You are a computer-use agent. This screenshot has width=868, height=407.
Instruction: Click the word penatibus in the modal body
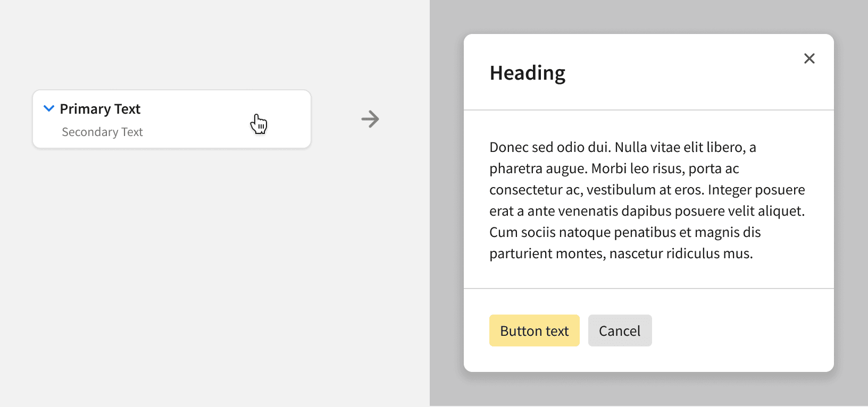644,232
